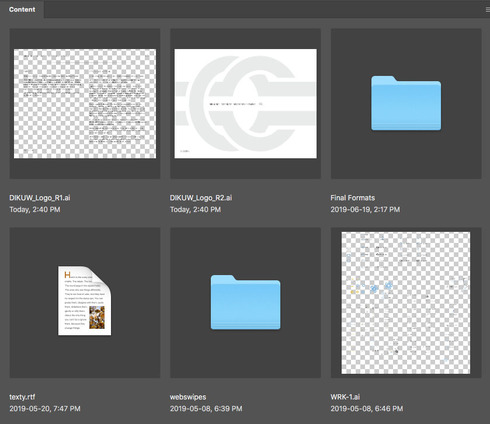This screenshot has width=490, height=424.
Task: Open the webswipes folder icon
Action: tap(245, 302)
